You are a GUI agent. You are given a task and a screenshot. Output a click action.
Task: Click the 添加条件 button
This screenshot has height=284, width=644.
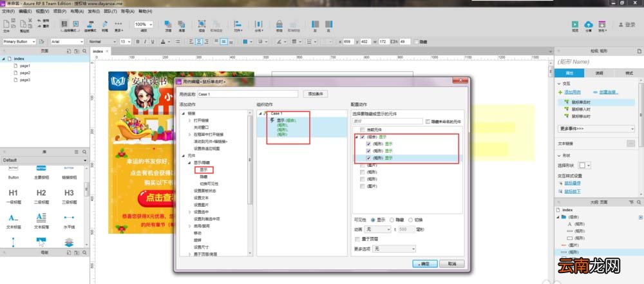click(x=316, y=94)
